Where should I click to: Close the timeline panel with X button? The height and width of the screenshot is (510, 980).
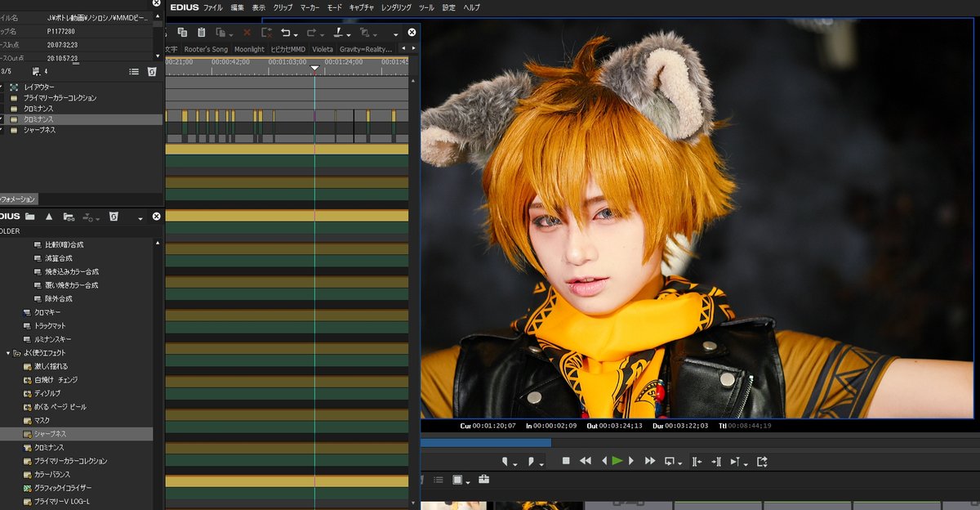[x=412, y=32]
